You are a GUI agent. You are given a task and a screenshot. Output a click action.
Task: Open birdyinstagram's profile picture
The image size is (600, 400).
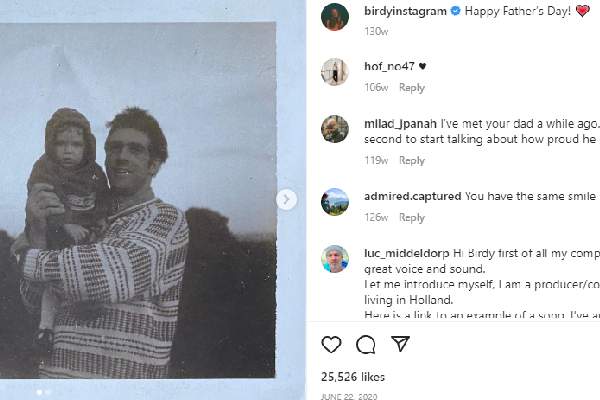[x=335, y=17]
